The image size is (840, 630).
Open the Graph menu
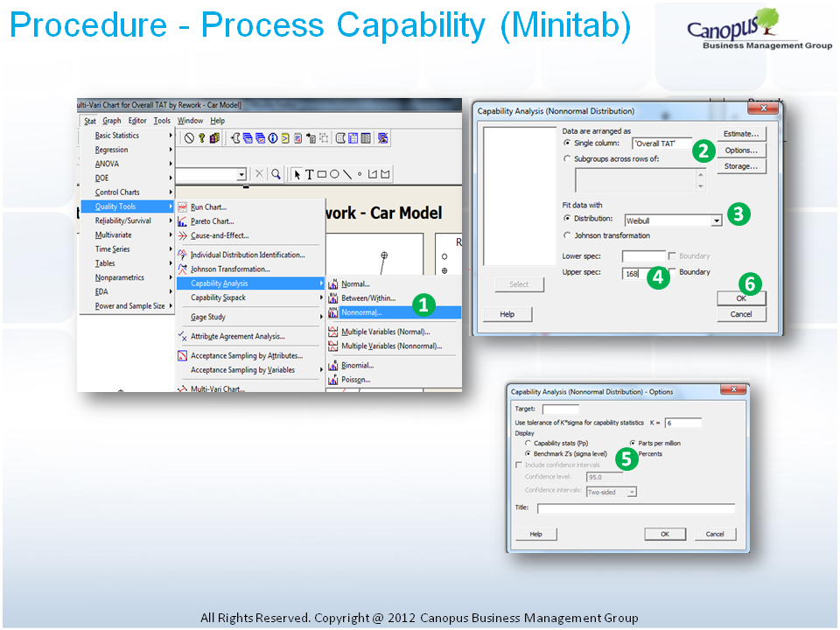[x=112, y=121]
